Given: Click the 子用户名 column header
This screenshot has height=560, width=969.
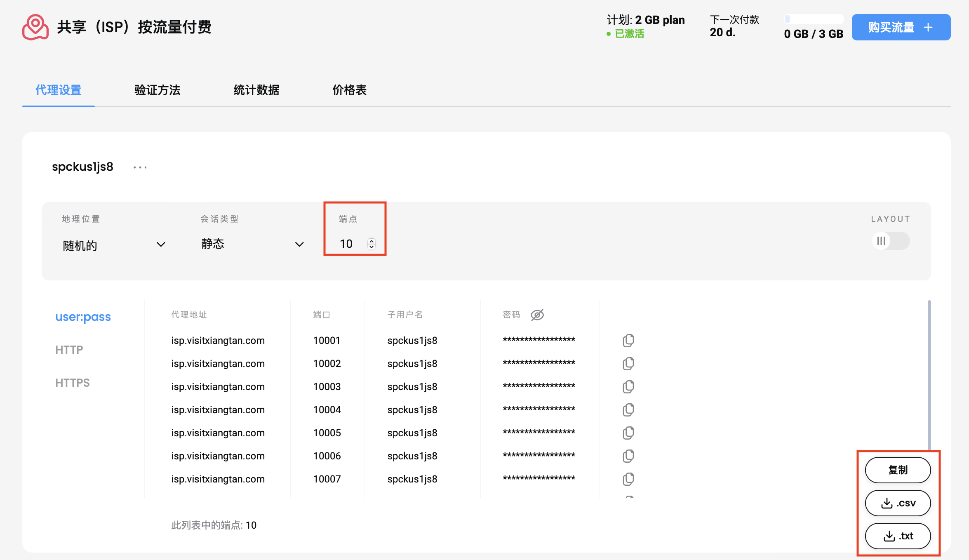Looking at the screenshot, I should point(405,315).
